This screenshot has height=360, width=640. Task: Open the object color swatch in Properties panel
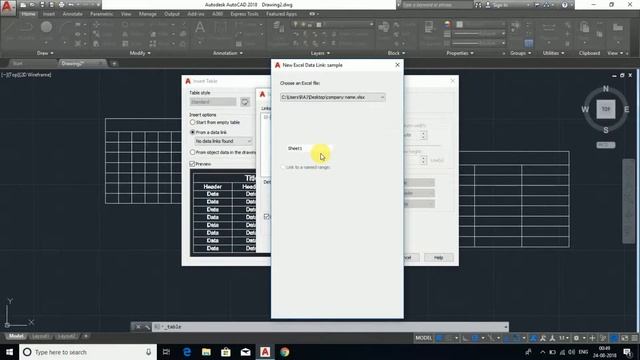[x=460, y=24]
